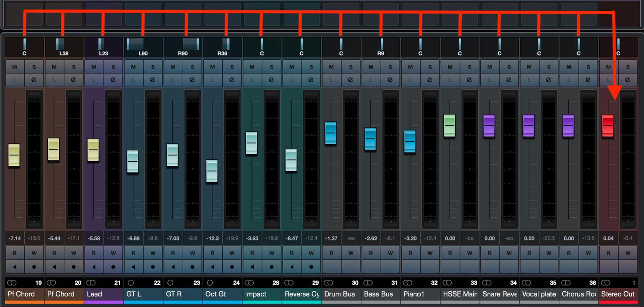The width and height of the screenshot is (644, 307).
Task: Mute the Snare Reverb channel
Action: (490, 67)
